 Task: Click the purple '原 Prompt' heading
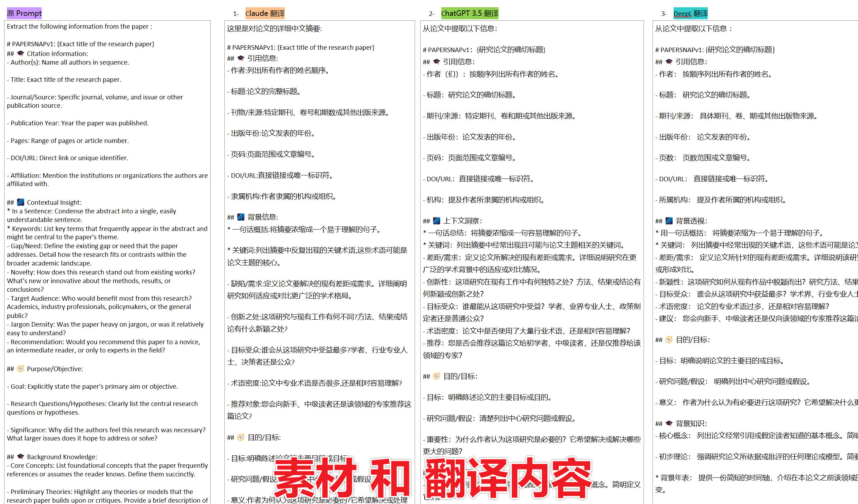(24, 13)
